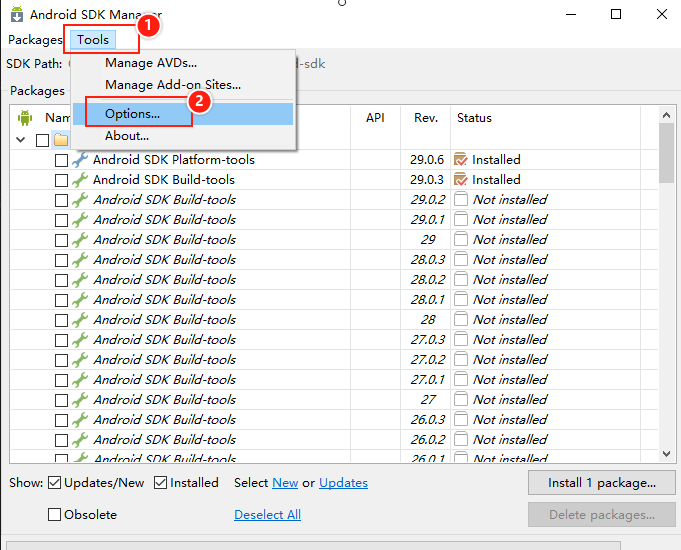Click the Rev. column header

(426, 118)
